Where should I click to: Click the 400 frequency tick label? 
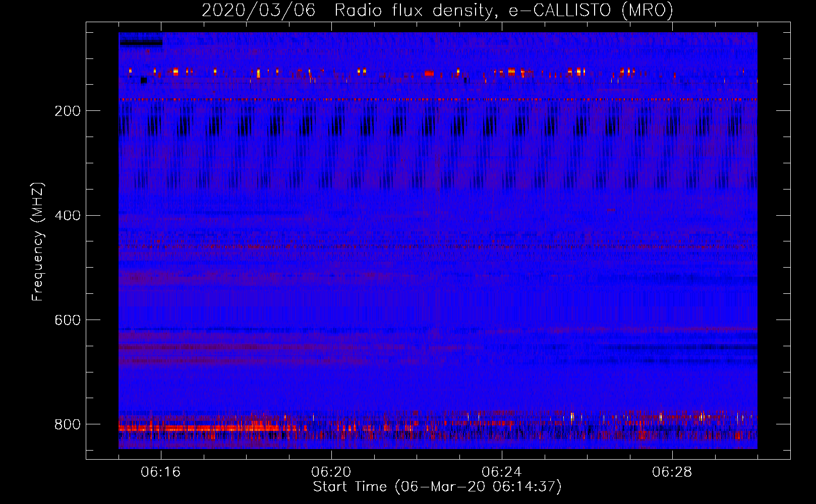(67, 216)
